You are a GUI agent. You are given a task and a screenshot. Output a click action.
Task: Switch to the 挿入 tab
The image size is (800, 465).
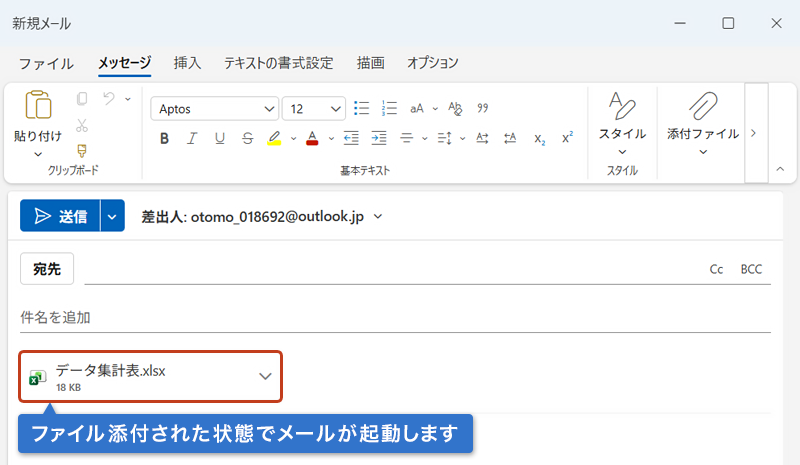tap(187, 63)
